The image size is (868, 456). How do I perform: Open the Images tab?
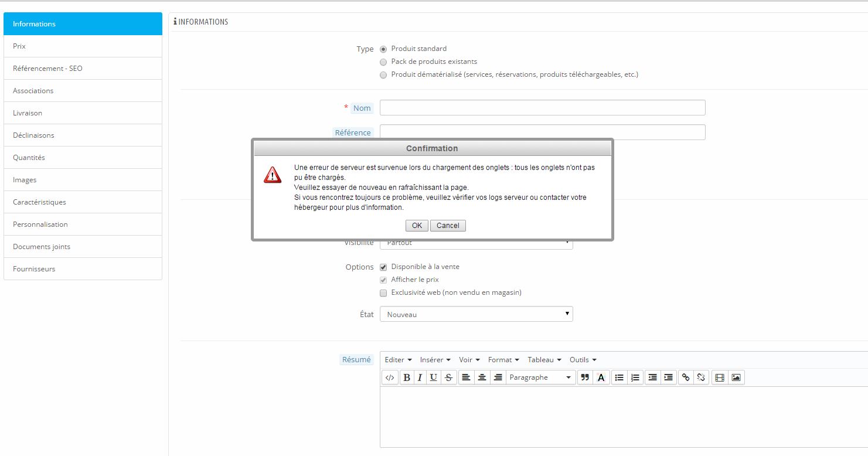click(83, 180)
